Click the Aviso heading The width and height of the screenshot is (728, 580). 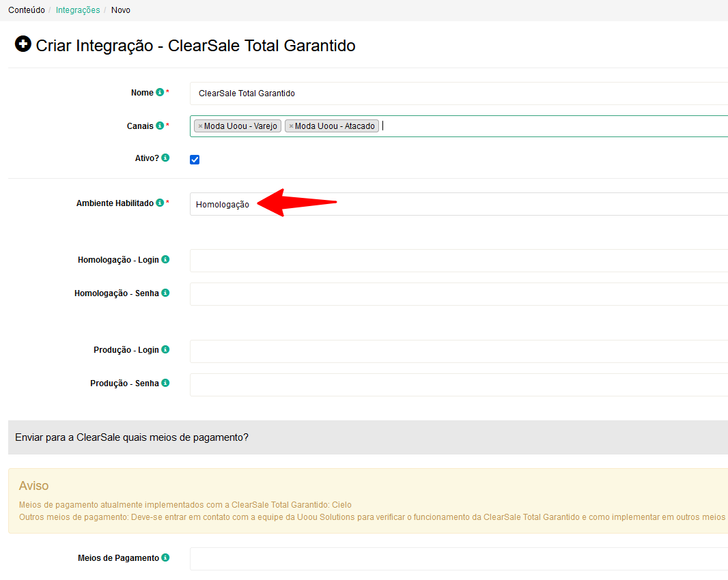(x=34, y=486)
